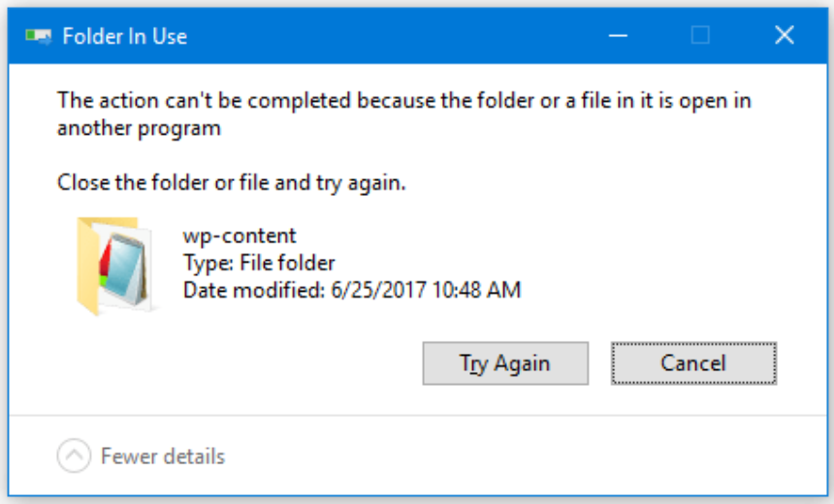Collapse details with the circular chevron icon
Viewport: 834px width, 504px height.
[x=74, y=456]
